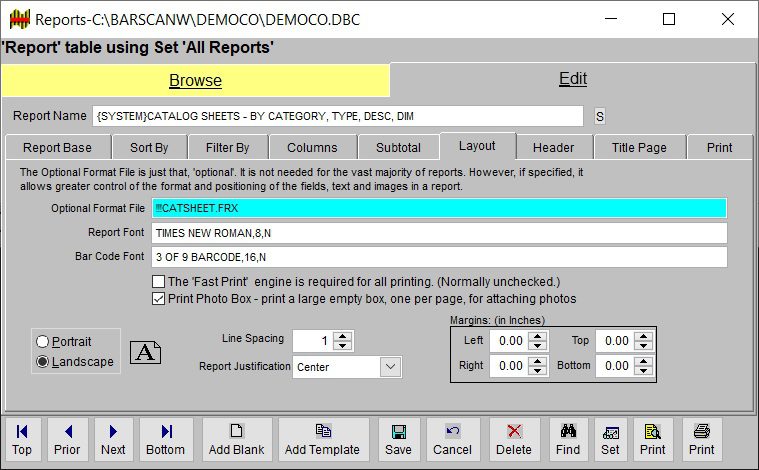
Task: Open Find with binoculars icon
Action: point(568,439)
